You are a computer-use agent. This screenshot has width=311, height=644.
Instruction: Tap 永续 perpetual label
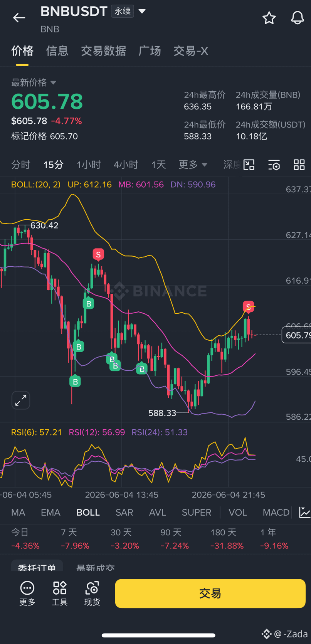123,11
